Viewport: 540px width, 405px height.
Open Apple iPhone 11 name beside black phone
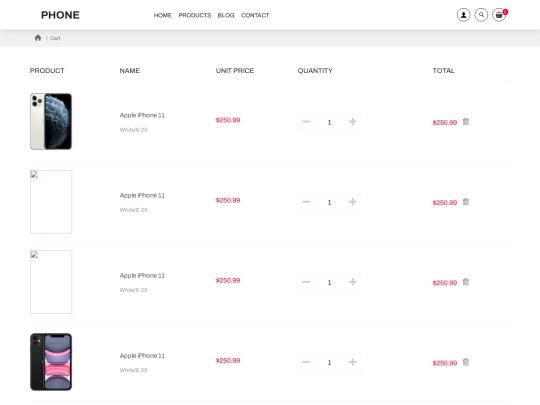[x=142, y=355]
